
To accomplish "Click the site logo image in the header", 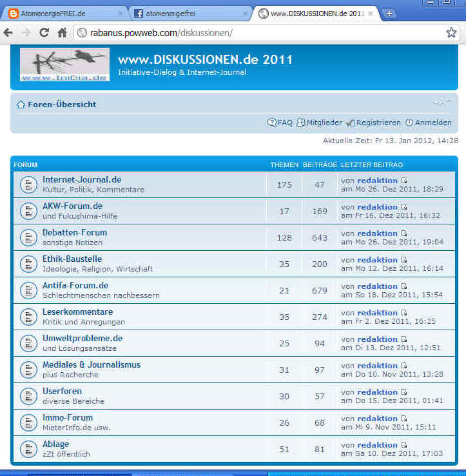I will [64, 64].
